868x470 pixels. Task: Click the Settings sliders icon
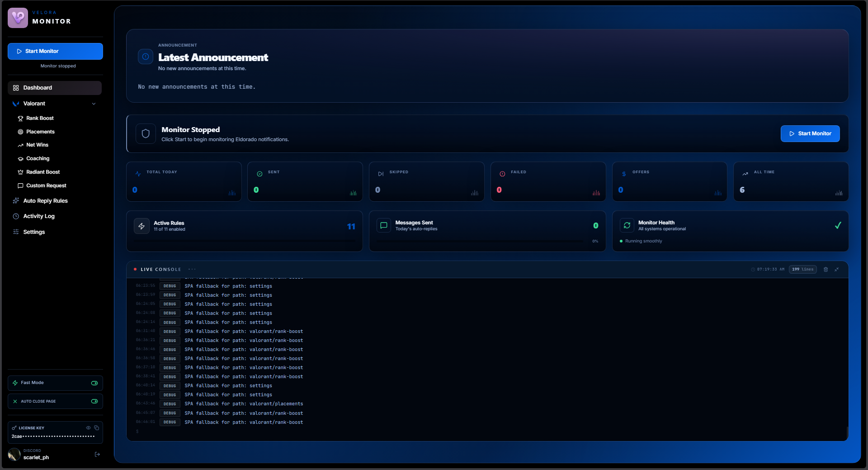[16, 232]
